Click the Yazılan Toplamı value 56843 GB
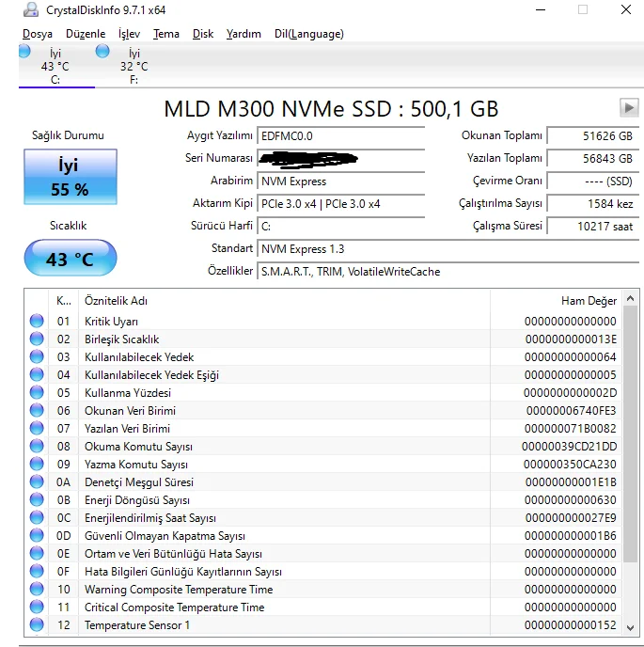Viewport: 644px width, 647px height. (x=593, y=158)
